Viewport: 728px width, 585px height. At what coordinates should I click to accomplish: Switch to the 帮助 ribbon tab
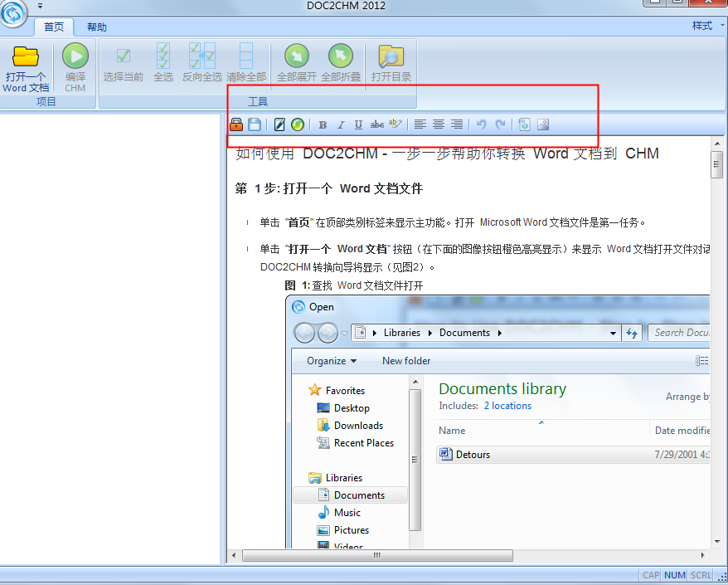pyautogui.click(x=96, y=27)
